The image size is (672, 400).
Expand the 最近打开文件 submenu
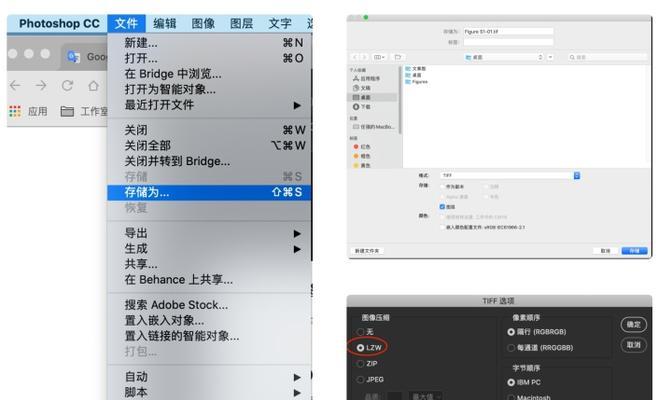tap(297, 105)
